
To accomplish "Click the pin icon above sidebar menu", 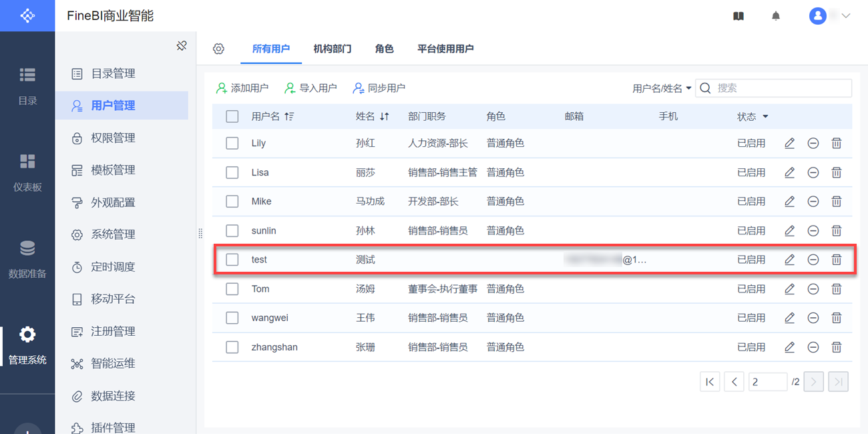I will point(182,46).
